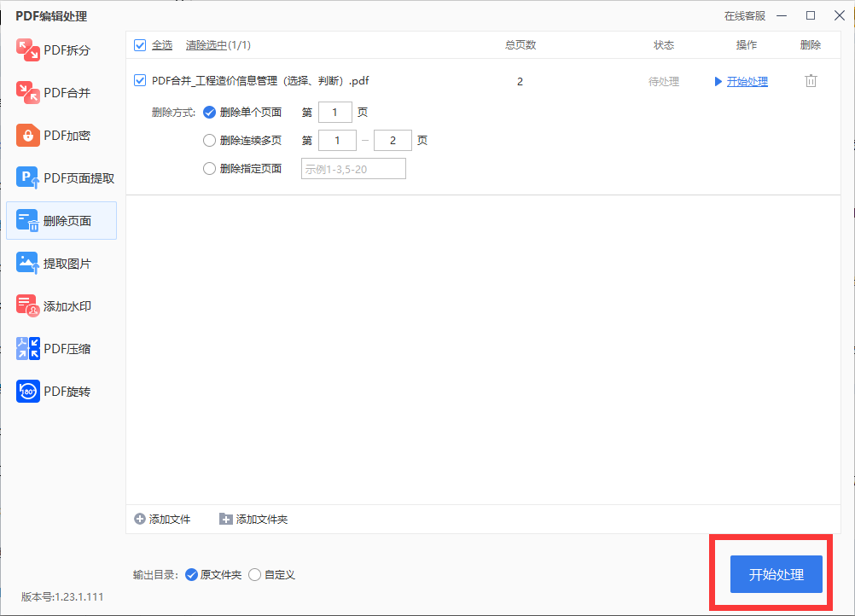Open 在线客服 support link
Screen dimensions: 855x616
(745, 16)
